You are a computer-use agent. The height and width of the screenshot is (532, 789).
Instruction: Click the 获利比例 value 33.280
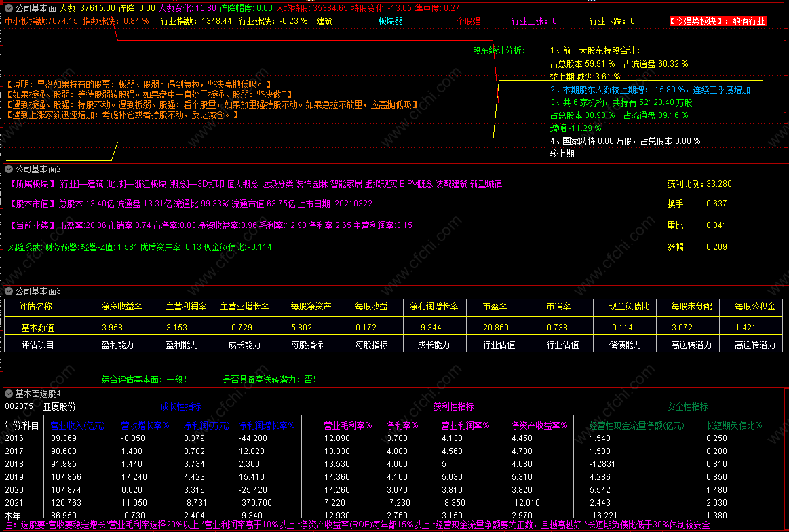pos(718,185)
